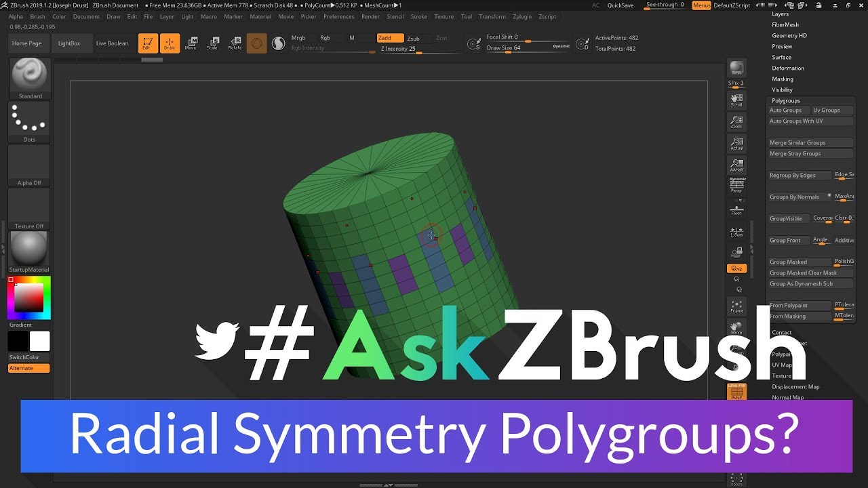Click Groups By Normals

coord(800,197)
